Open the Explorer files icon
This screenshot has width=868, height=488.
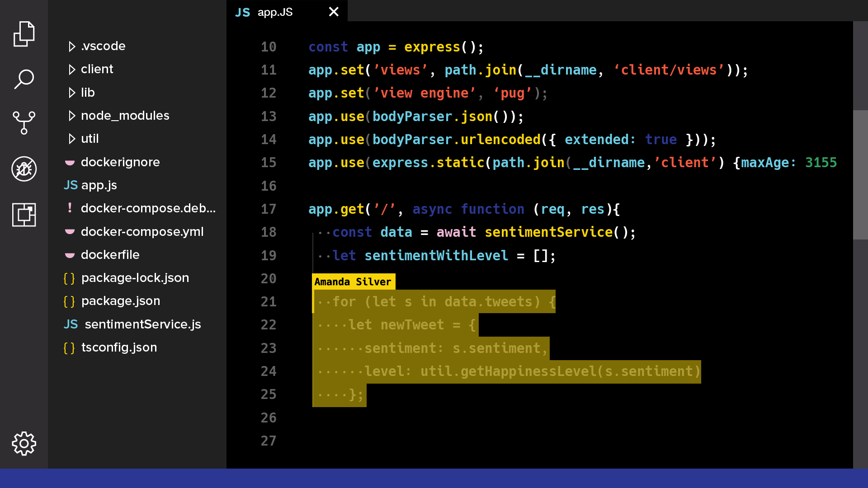pos(24,34)
